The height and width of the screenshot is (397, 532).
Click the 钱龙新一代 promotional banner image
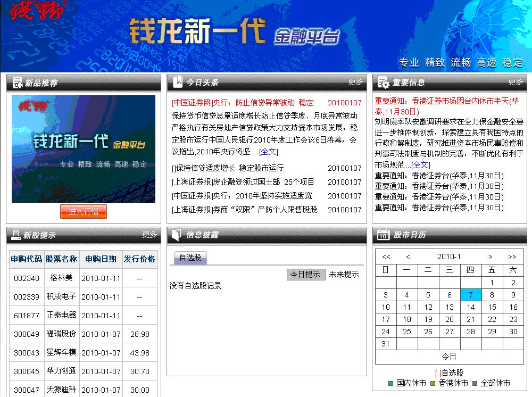coord(84,149)
